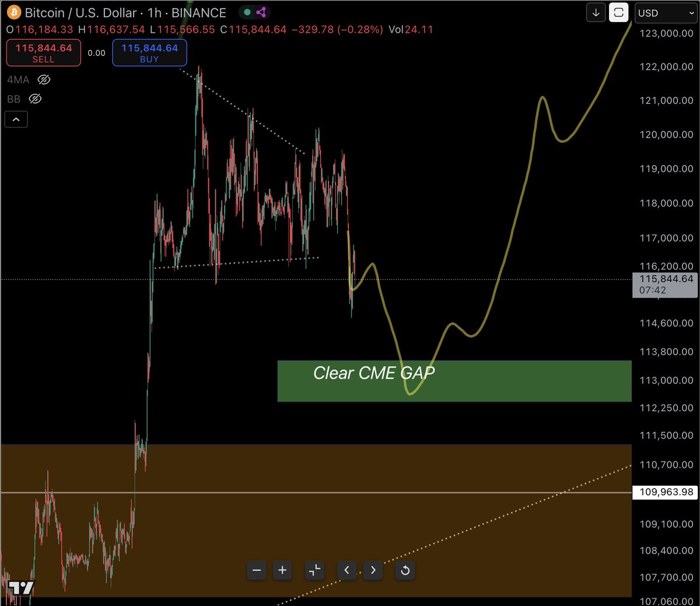Toggle visibility of 4MA indicator
The image size is (700, 606).
44,80
